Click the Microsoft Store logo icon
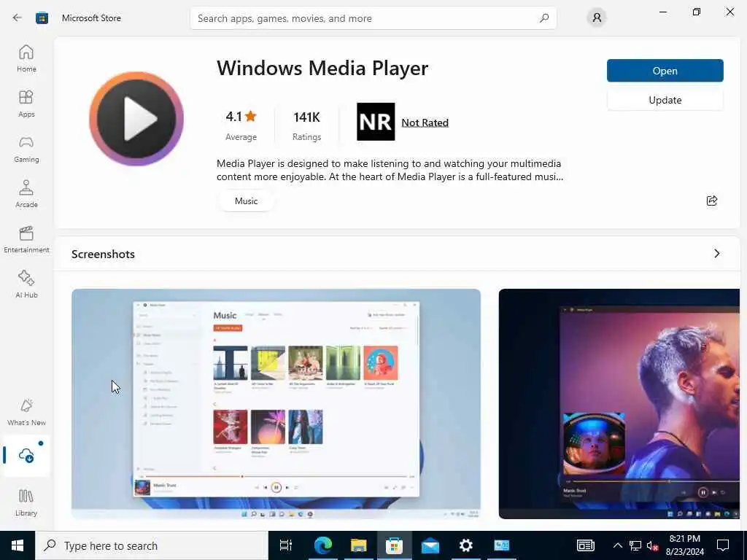 tap(42, 18)
